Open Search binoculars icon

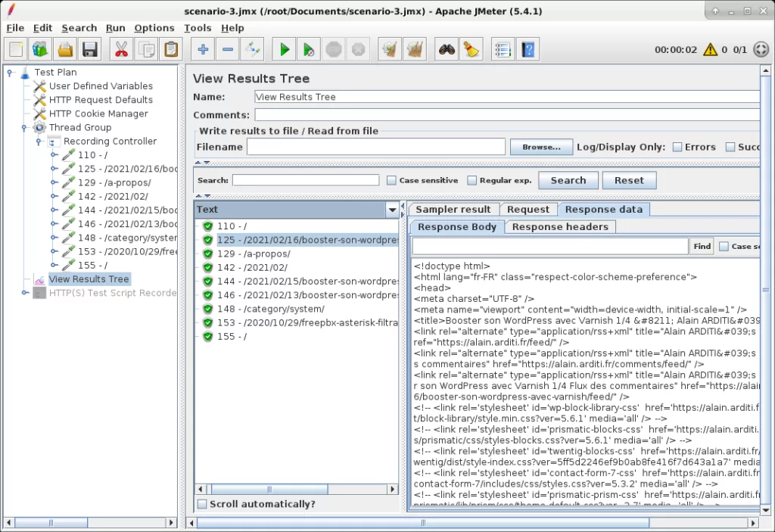[x=447, y=49]
